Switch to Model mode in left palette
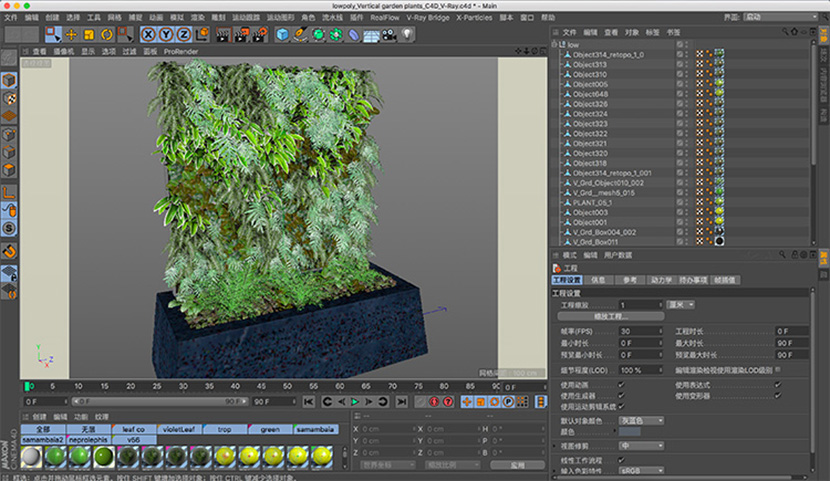830x481 pixels. [x=9, y=80]
